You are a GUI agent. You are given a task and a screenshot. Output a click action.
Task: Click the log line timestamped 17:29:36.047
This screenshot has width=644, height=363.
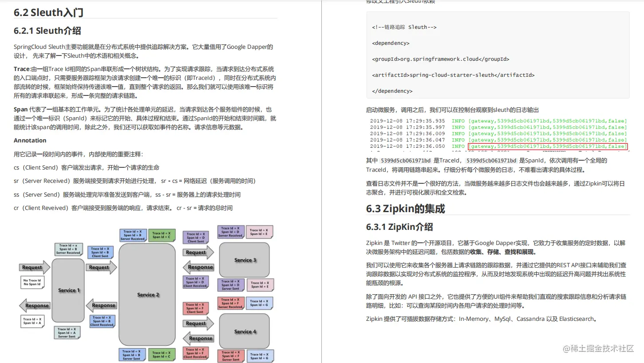(498, 140)
